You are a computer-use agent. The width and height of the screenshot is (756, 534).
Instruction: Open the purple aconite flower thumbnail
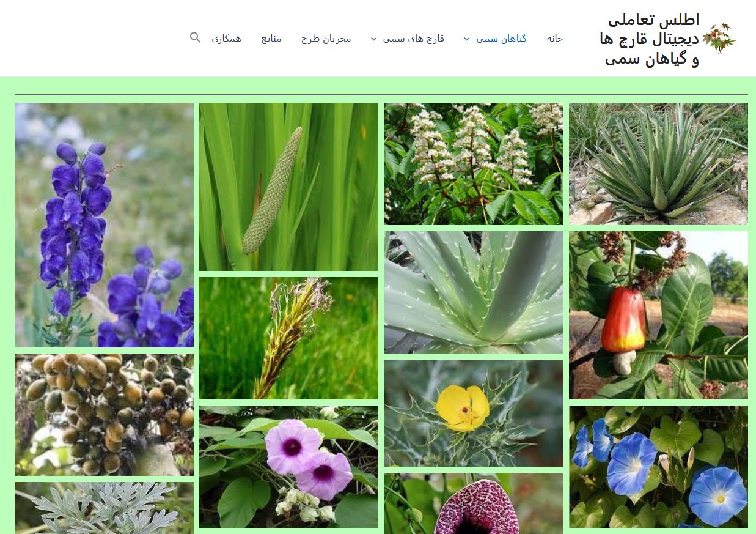click(x=104, y=225)
